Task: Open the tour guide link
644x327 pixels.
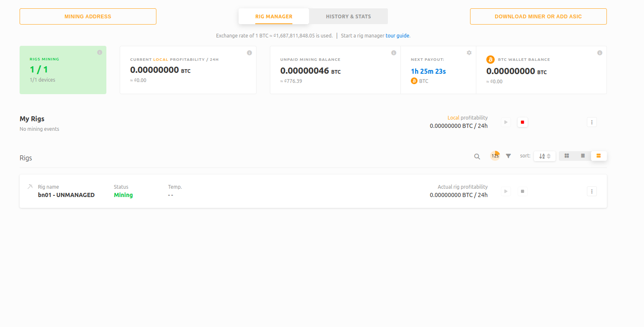Action: coord(397,35)
